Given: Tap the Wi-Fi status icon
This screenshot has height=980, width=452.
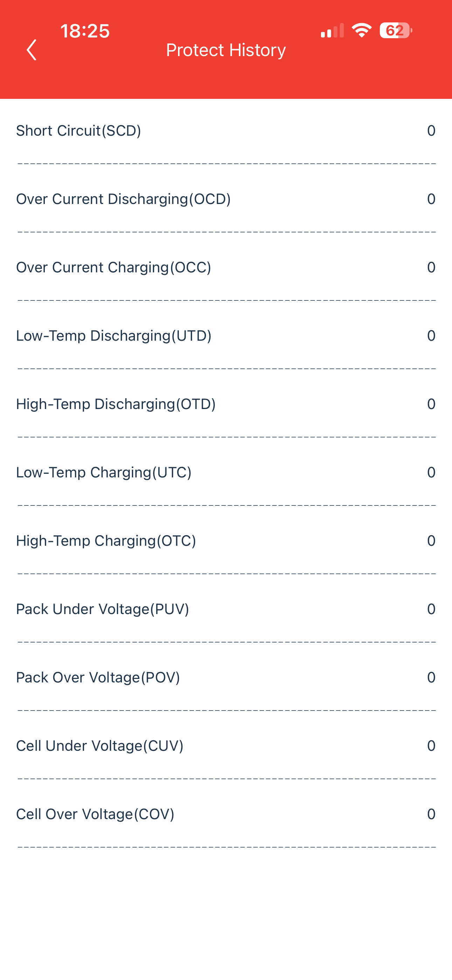Looking at the screenshot, I should point(362,30).
